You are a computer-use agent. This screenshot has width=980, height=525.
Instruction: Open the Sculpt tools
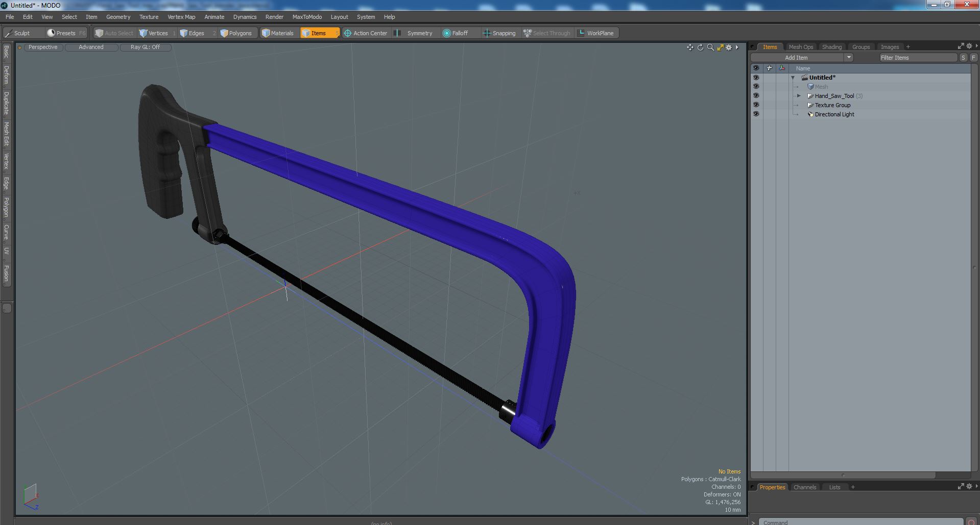[x=22, y=33]
